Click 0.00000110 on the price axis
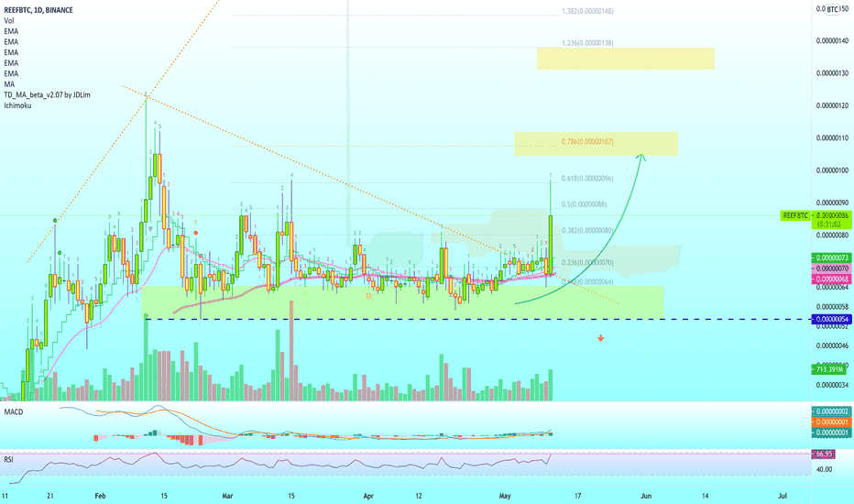854x504 pixels. [x=832, y=137]
